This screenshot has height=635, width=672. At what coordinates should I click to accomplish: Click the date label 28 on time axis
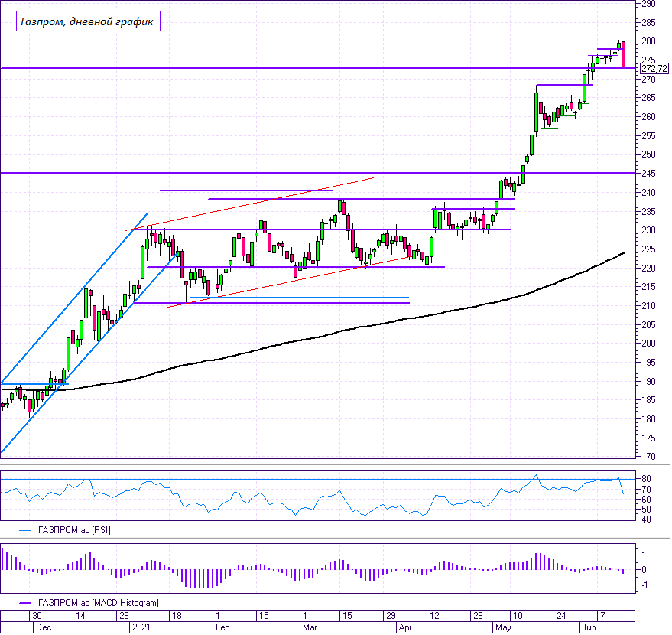click(125, 616)
